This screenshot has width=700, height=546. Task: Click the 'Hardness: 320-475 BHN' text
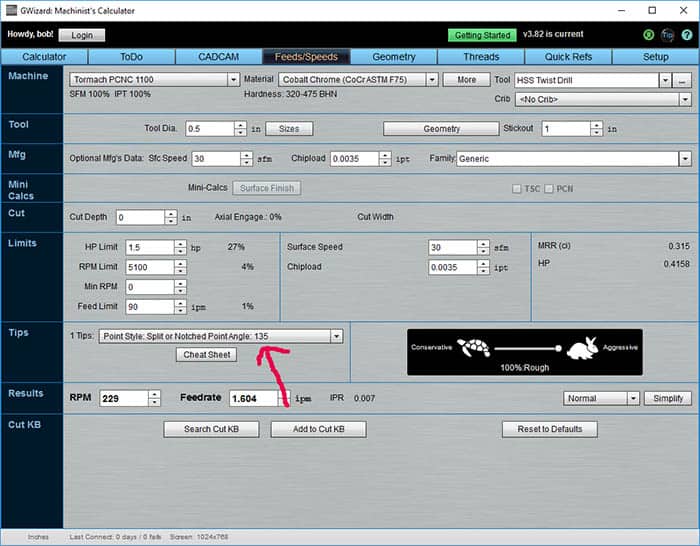pyautogui.click(x=291, y=94)
